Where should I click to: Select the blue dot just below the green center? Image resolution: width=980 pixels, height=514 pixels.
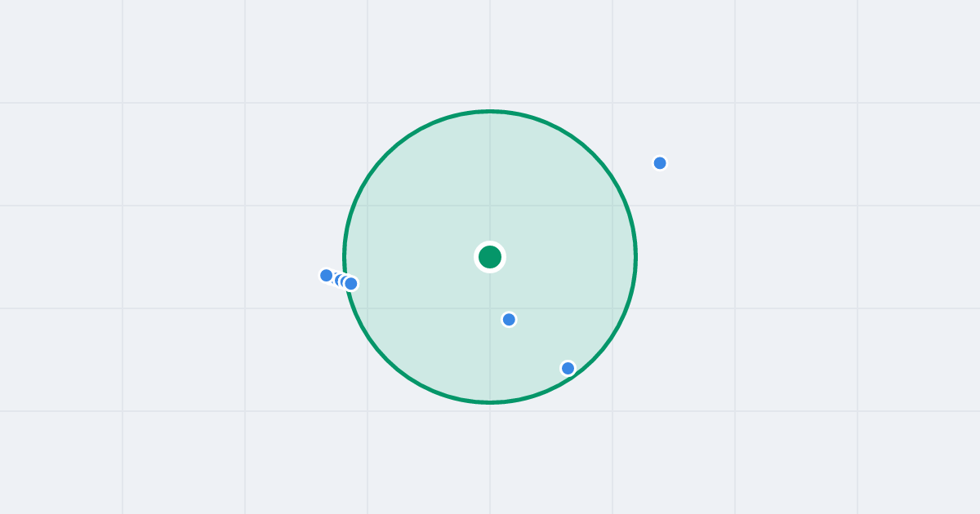pyautogui.click(x=509, y=320)
